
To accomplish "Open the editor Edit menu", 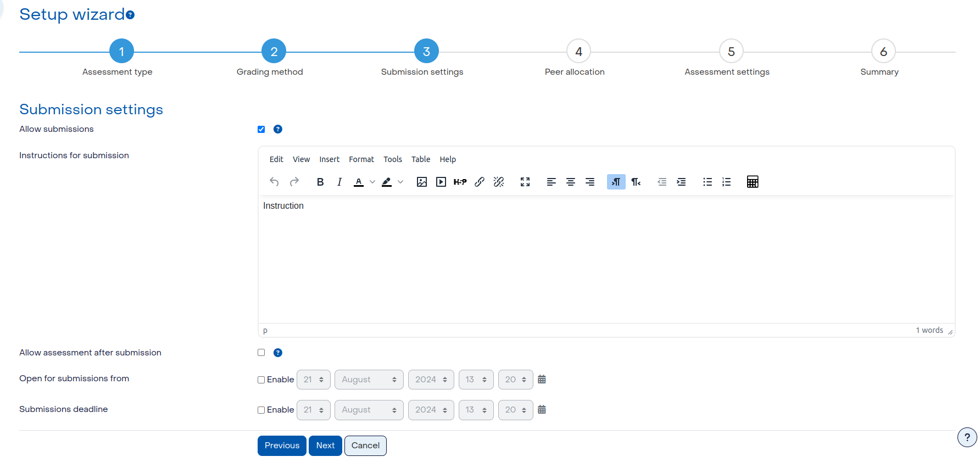I will [276, 159].
